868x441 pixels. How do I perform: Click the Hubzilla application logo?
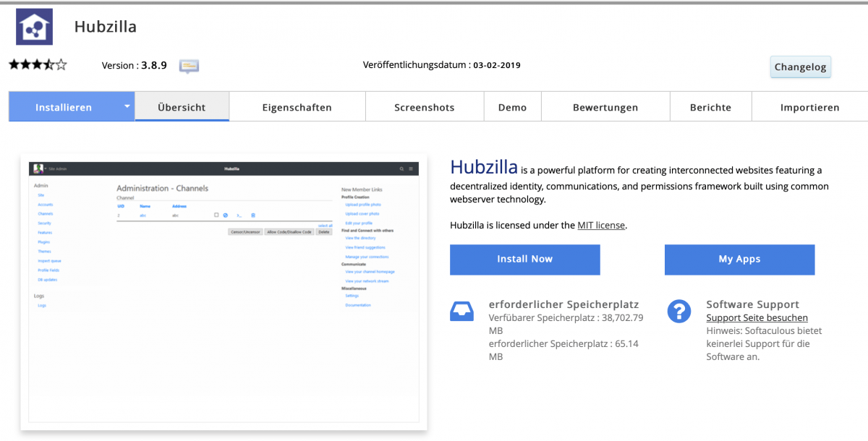[33, 26]
